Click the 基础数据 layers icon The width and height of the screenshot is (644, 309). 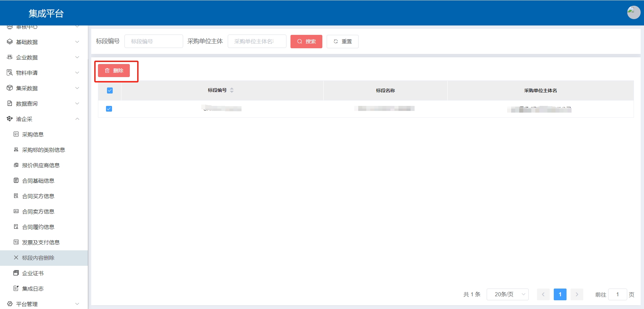tap(10, 42)
